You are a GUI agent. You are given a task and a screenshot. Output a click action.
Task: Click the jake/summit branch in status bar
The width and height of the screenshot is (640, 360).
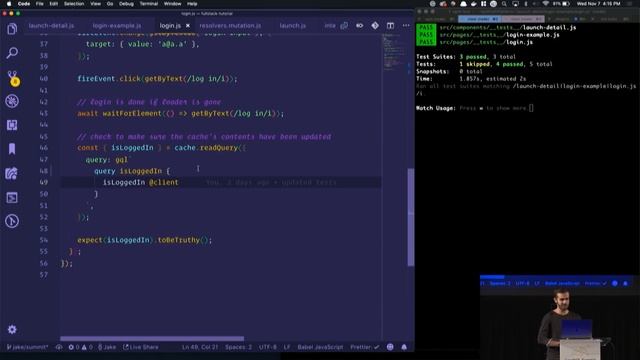pyautogui.click(x=27, y=347)
